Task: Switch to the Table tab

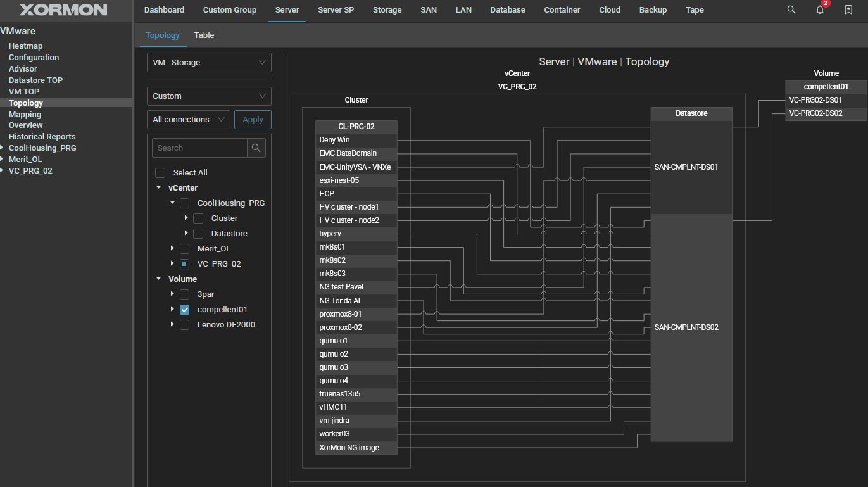Action: [204, 35]
